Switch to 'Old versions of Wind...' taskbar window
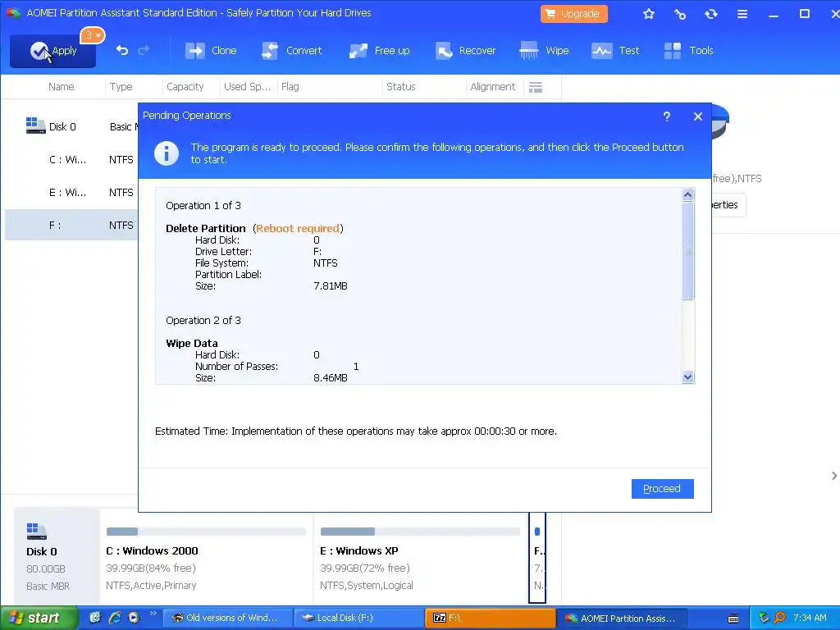 (227, 619)
